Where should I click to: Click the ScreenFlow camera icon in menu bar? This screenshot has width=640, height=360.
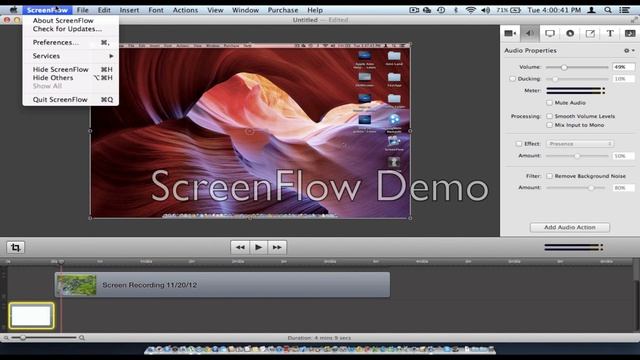coord(414,10)
